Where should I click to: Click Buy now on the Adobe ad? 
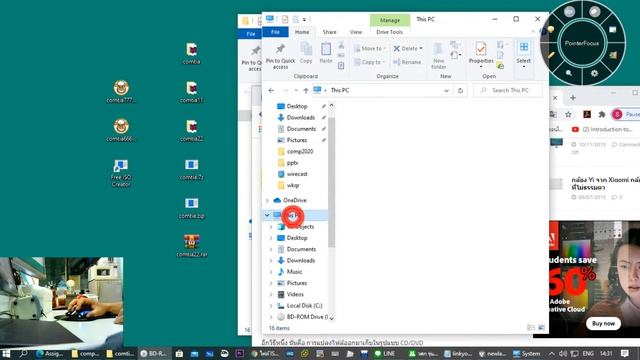click(x=603, y=323)
